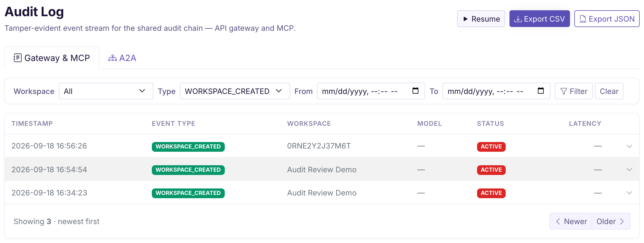
Task: Expand the 16:56:26 event row chevron
Action: tap(629, 146)
